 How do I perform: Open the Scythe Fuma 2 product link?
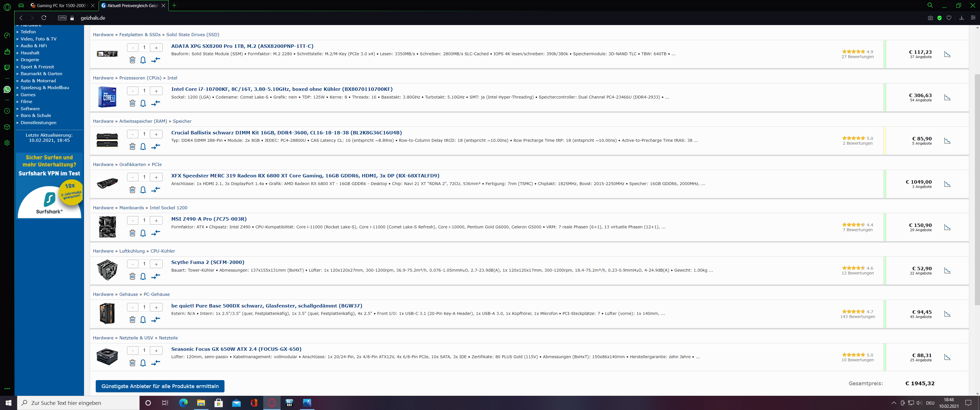pos(208,263)
